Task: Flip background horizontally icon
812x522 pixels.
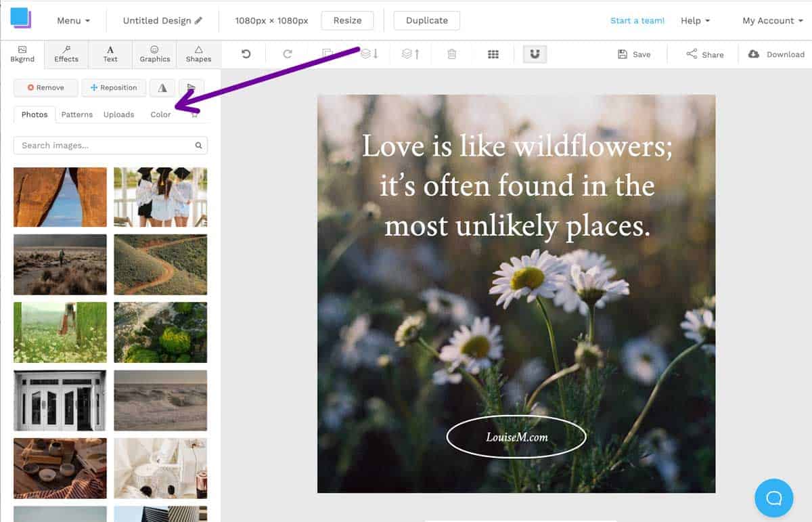Action: click(x=162, y=87)
